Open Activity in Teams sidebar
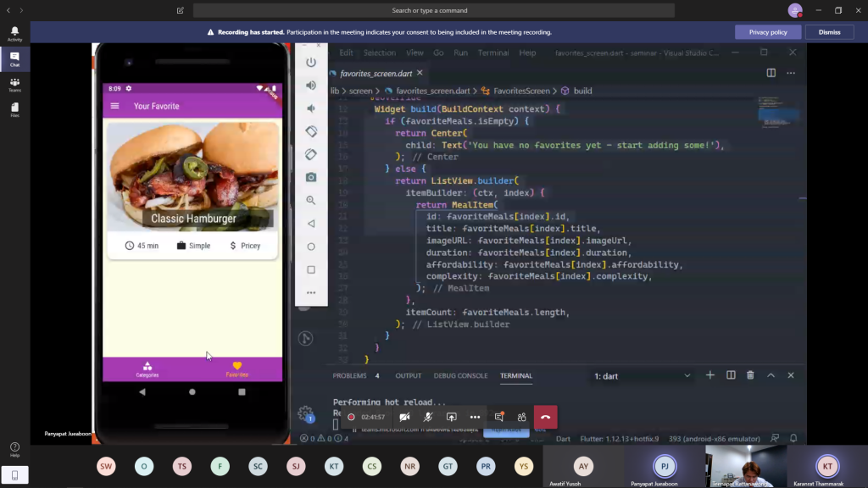Image resolution: width=868 pixels, height=488 pixels. [14, 34]
